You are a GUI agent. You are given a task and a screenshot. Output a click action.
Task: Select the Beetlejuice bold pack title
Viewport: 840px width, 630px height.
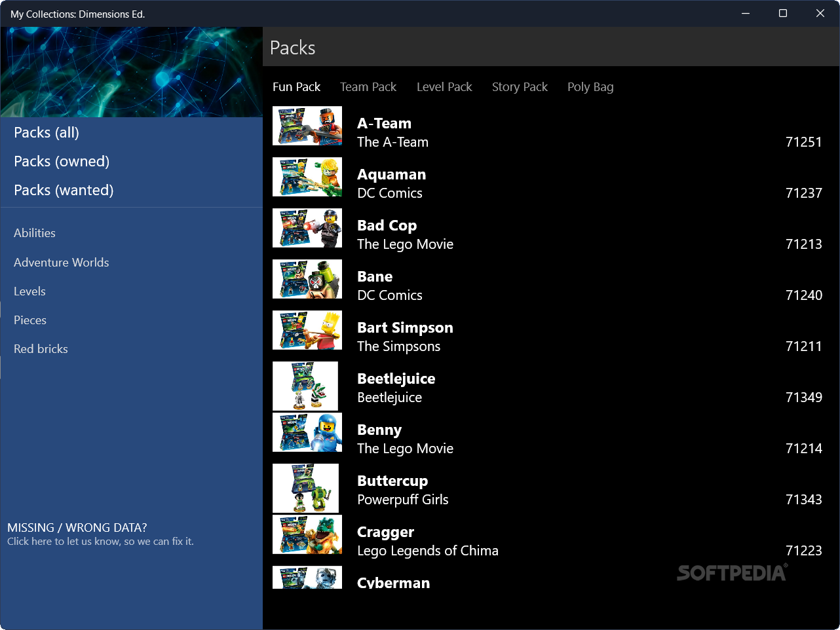(x=396, y=379)
